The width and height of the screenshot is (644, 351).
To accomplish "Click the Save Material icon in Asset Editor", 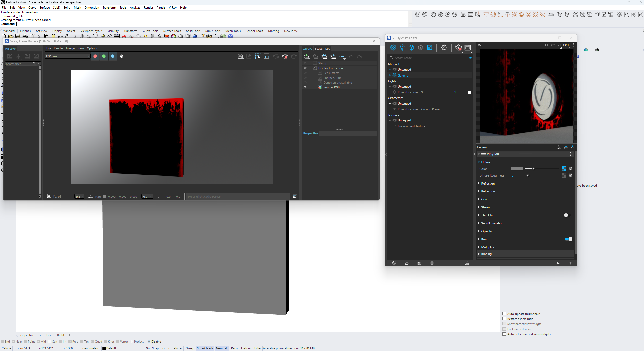I will 419,263.
